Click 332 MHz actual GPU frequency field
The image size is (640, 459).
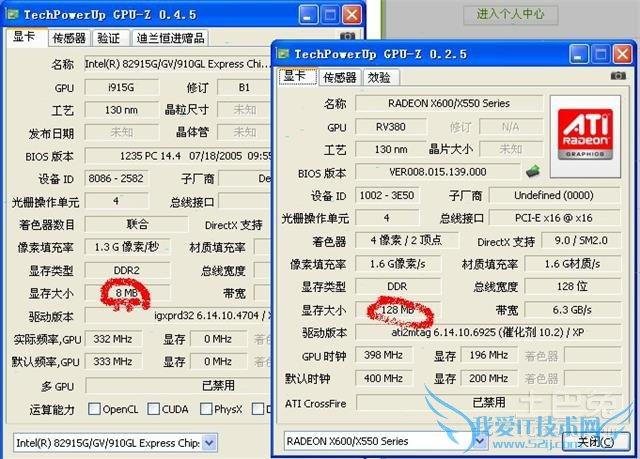113,339
